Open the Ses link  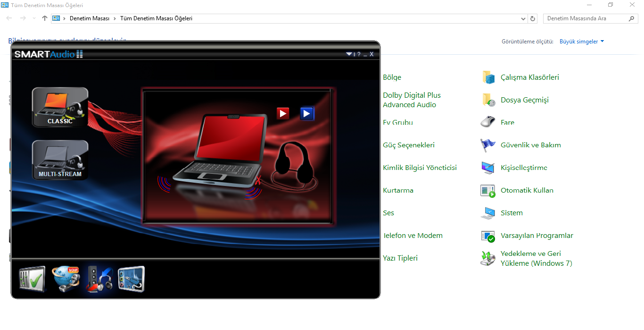(388, 213)
